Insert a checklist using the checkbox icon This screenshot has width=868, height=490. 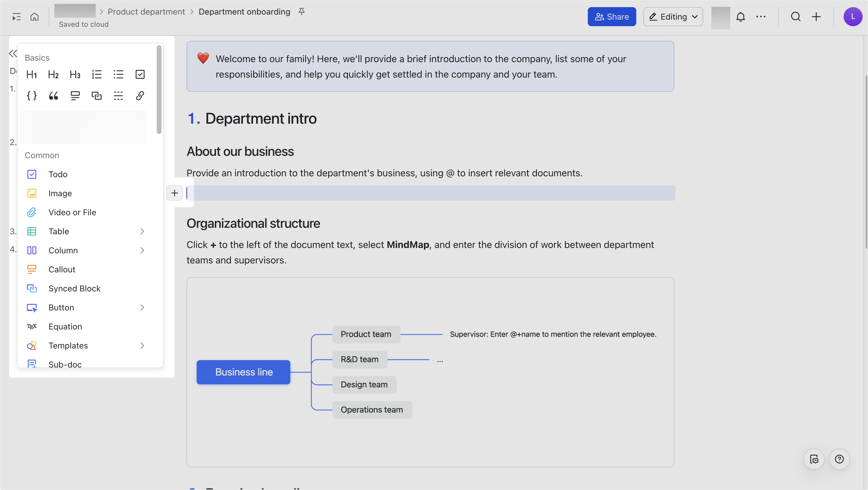[x=140, y=74]
